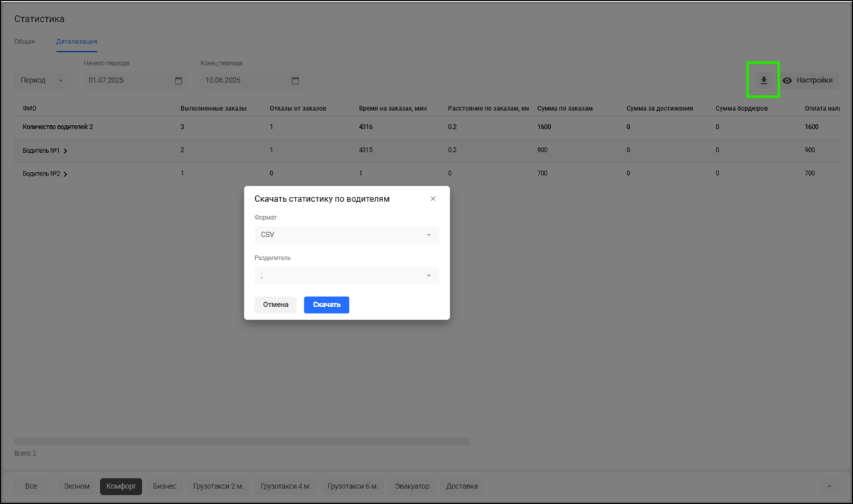Open the Разделитель dropdown
Image resolution: width=853 pixels, height=504 pixels.
coord(346,275)
